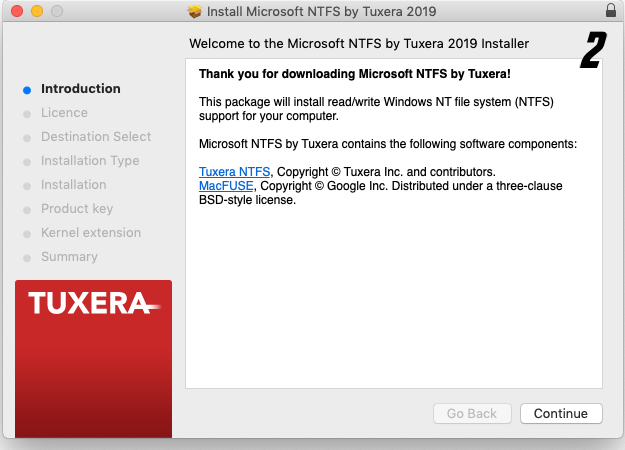Click the 'BSD-style license.' text
Screen dimensions: 625x450
coord(248,200)
